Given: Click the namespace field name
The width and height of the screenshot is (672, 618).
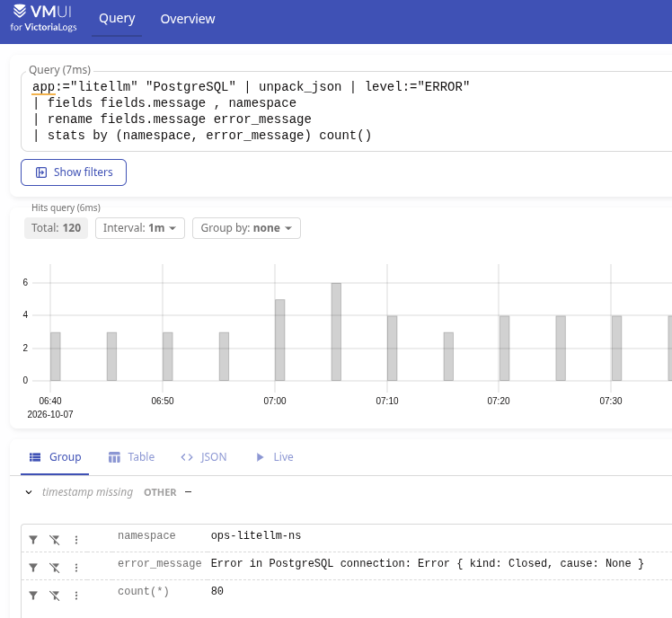Looking at the screenshot, I should pos(146,535).
